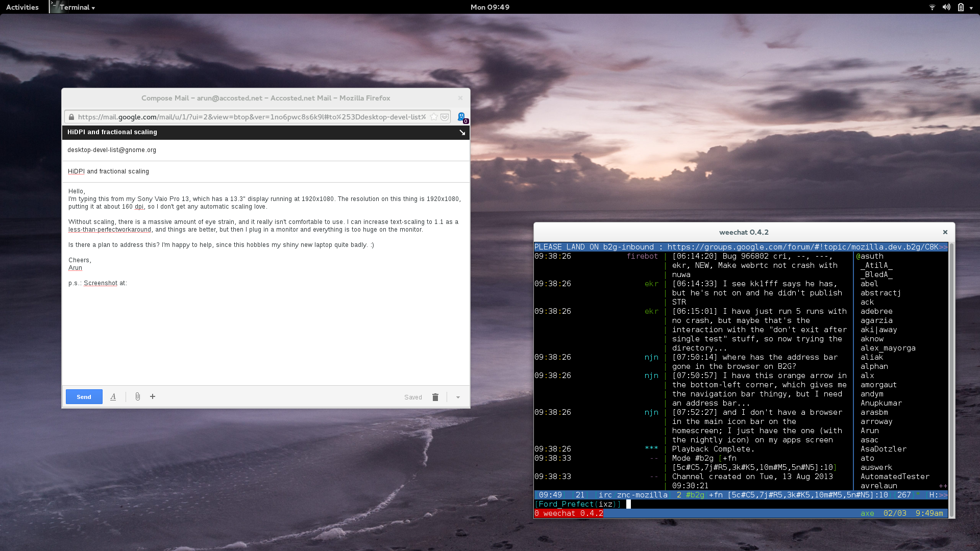The image size is (980, 551).
Task: Open the Activities overview
Action: (22, 7)
